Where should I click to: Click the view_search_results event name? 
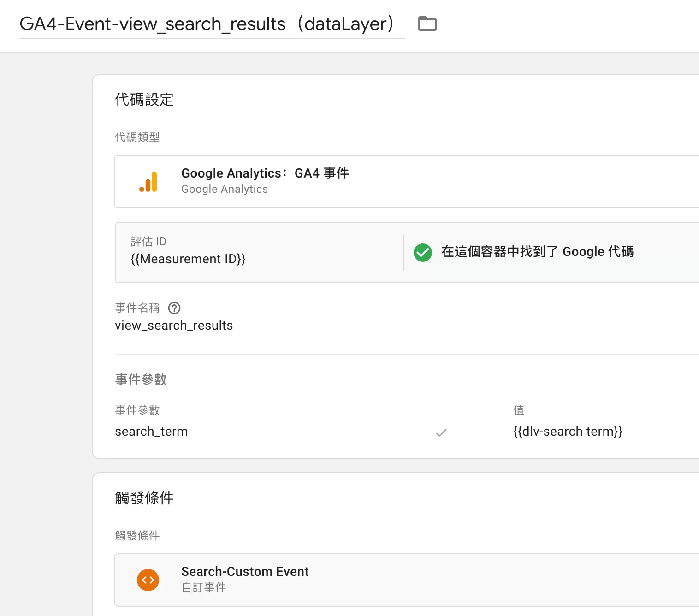coord(174,326)
